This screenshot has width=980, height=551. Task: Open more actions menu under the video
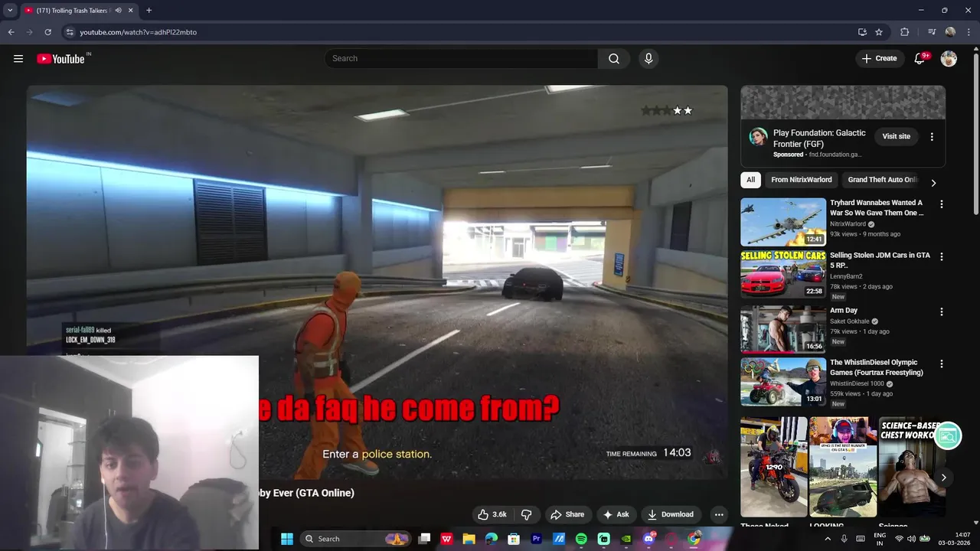click(x=718, y=514)
